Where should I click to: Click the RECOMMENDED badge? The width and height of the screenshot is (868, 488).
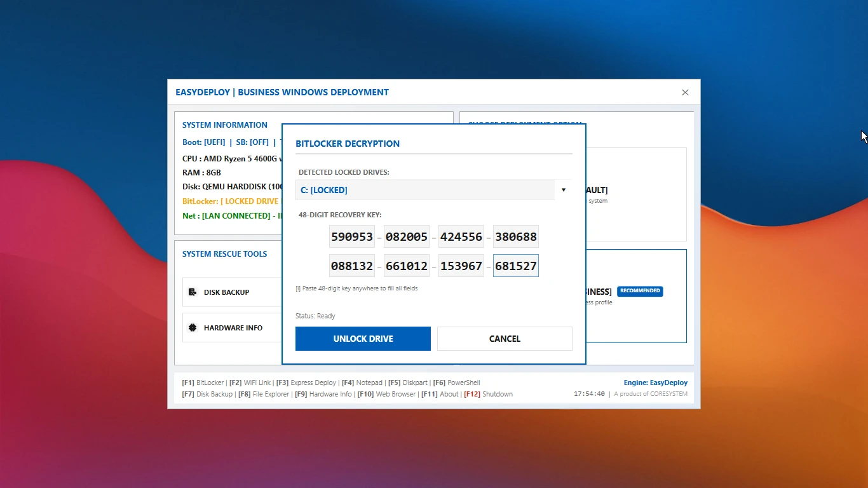[x=640, y=291]
